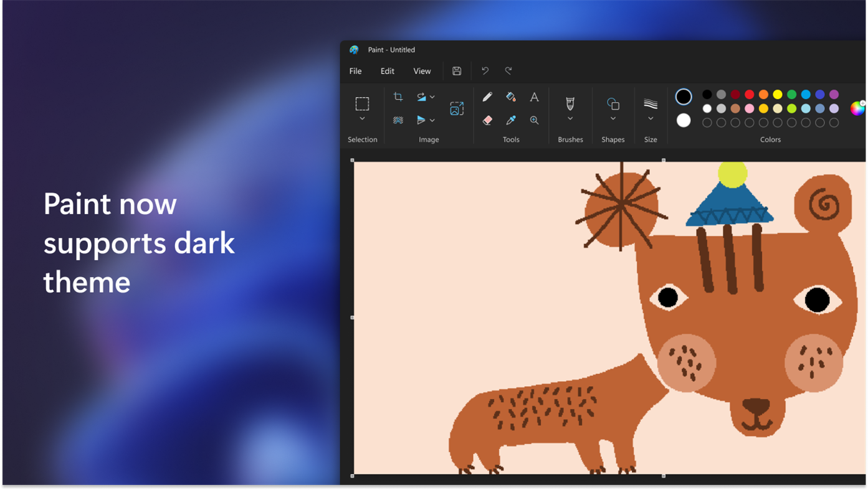This screenshot has height=490, width=868.
Task: Activate the Eraser tool
Action: 487,120
